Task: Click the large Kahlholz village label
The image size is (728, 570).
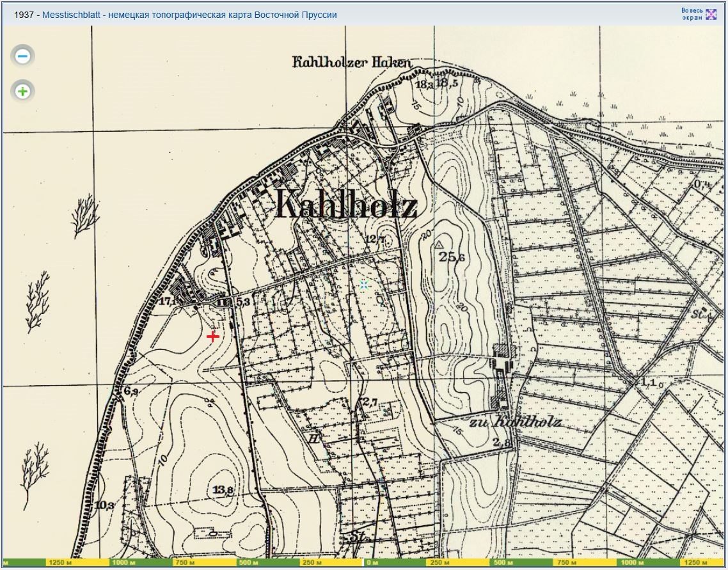Action: [x=347, y=206]
